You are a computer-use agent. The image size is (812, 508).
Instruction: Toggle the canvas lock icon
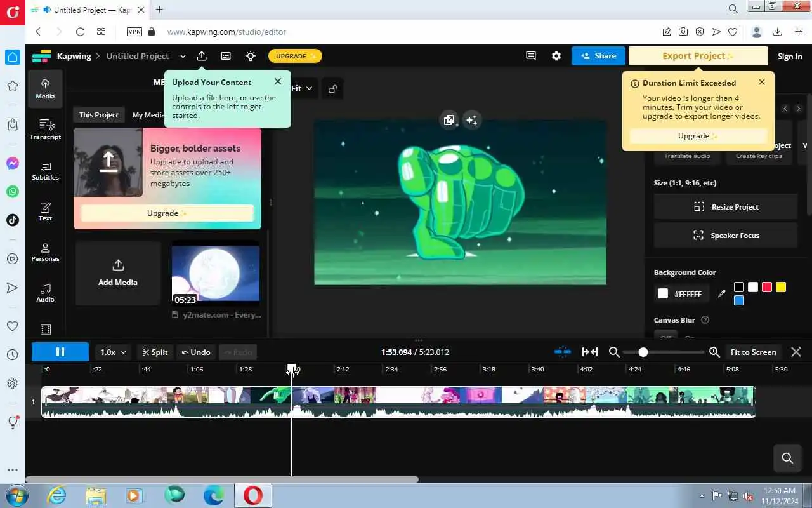point(332,89)
